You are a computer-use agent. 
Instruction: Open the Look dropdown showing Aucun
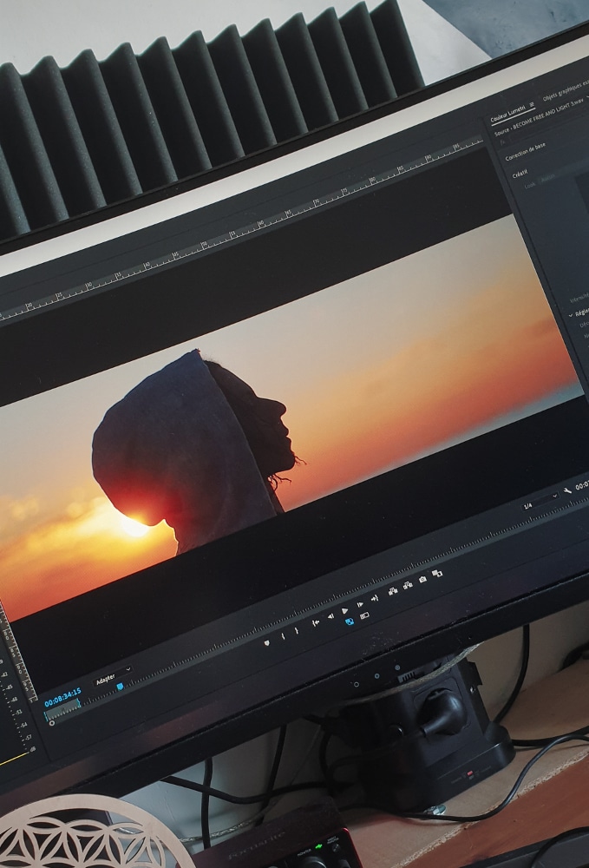pos(547,178)
